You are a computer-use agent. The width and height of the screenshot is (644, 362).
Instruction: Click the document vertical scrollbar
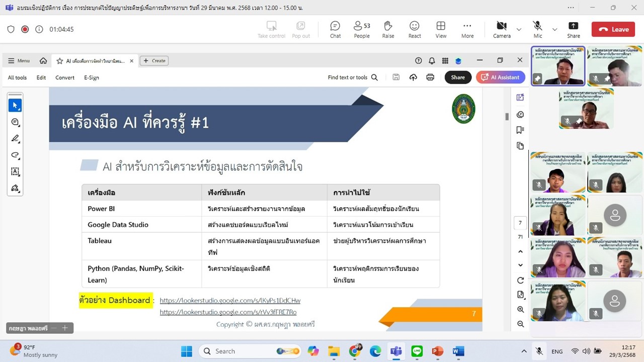pyautogui.click(x=507, y=117)
